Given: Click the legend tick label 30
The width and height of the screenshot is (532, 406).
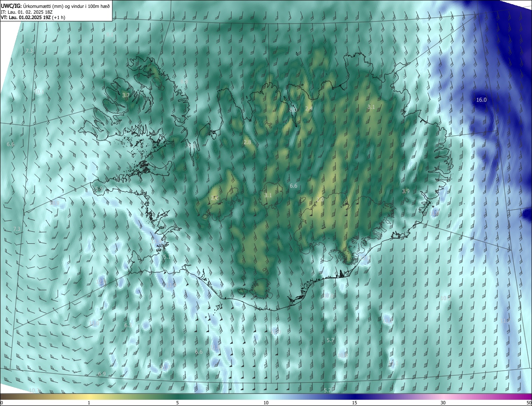Looking at the screenshot, I should (443, 403).
